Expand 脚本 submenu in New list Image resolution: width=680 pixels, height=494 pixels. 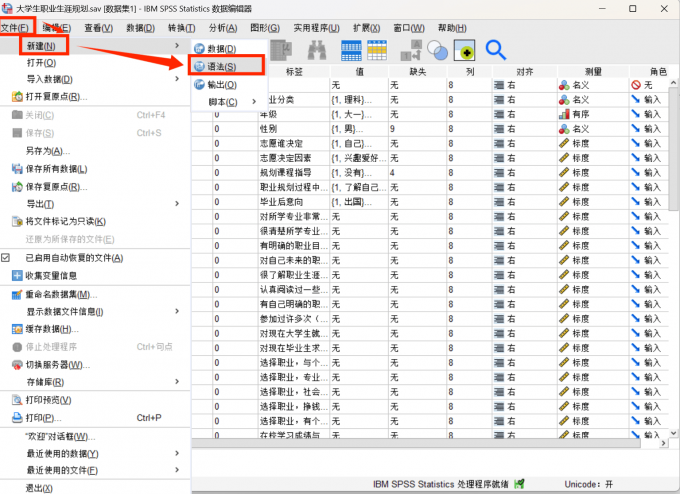click(x=224, y=102)
